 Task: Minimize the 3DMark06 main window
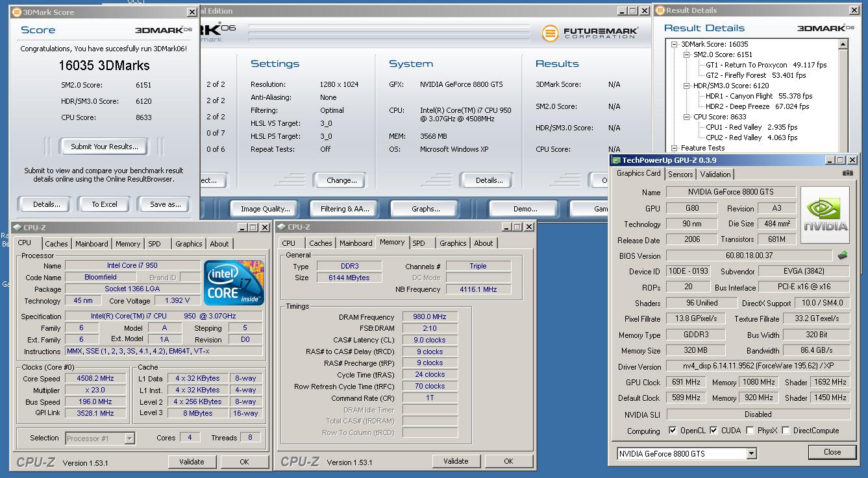[621, 10]
